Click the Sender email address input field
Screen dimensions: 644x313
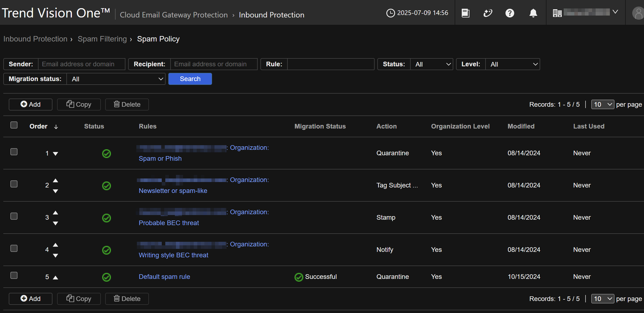(81, 64)
